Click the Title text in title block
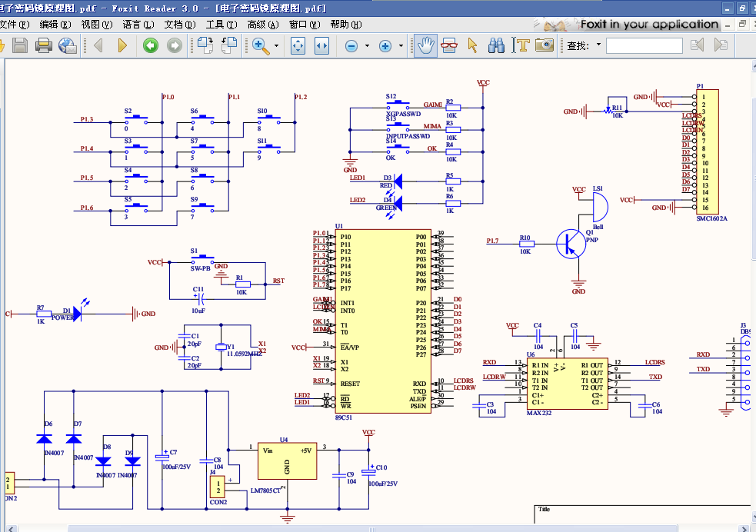Screen dimensions: 756x532 (544, 510)
